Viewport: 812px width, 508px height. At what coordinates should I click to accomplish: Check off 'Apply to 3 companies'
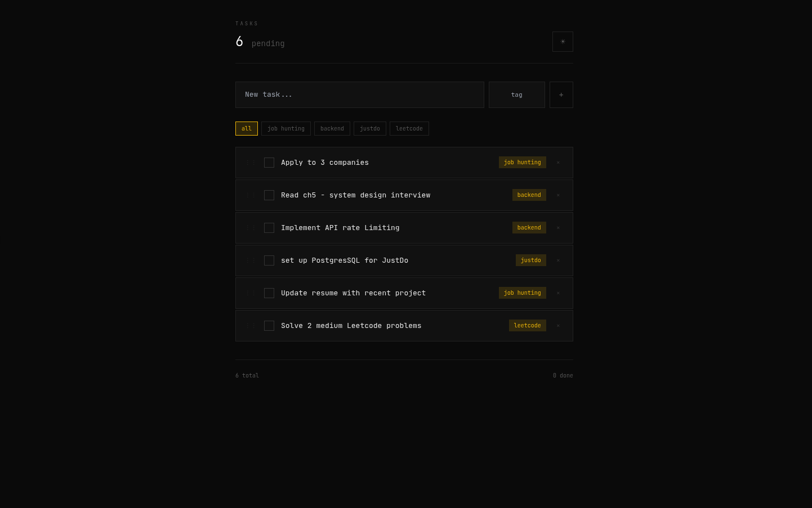(269, 163)
